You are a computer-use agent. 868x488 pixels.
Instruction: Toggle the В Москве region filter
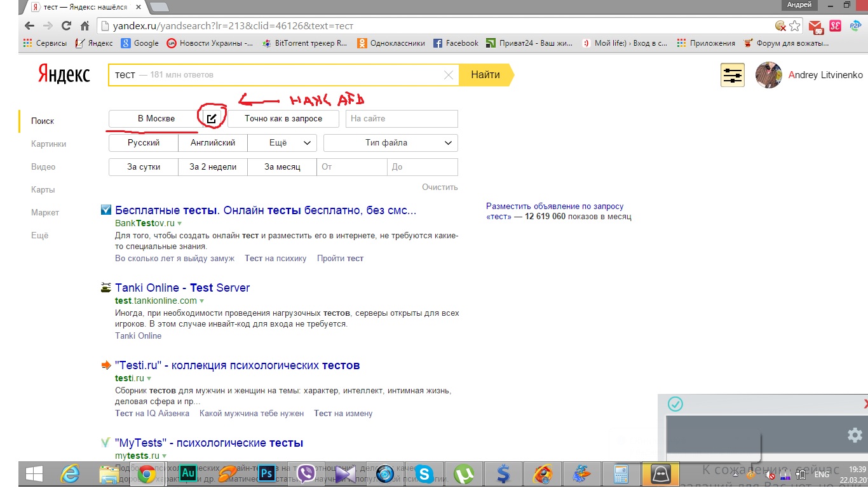(156, 118)
